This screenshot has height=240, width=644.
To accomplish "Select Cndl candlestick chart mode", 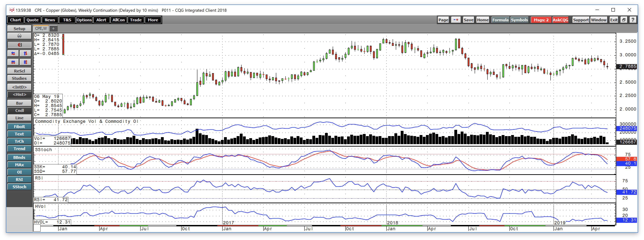I will (19, 111).
